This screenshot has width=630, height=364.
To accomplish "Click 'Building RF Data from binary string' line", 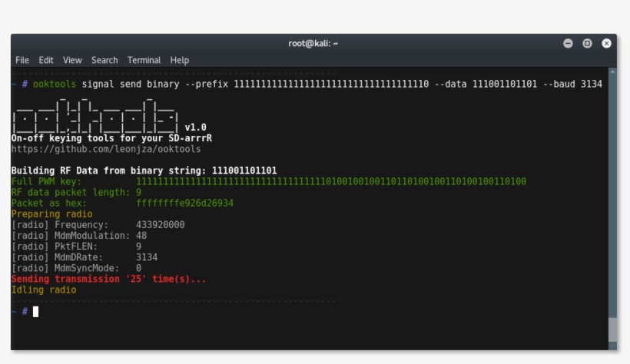I will point(144,170).
